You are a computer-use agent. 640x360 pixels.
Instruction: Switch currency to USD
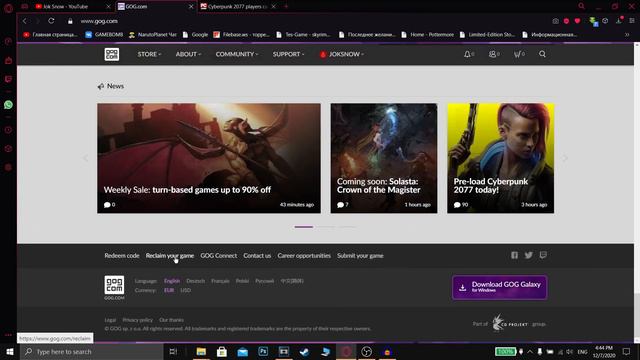[x=186, y=290]
